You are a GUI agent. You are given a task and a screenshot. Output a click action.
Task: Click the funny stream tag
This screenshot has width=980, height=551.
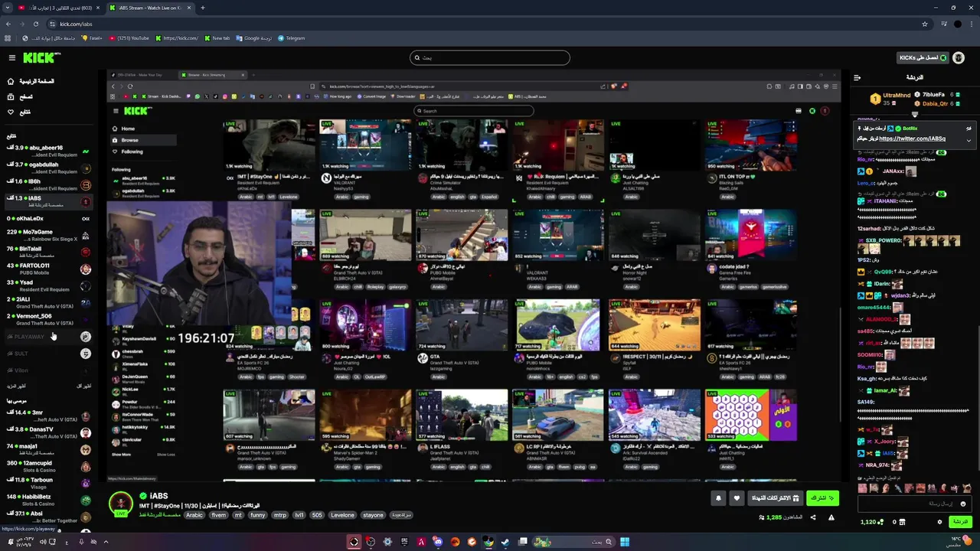coord(258,515)
